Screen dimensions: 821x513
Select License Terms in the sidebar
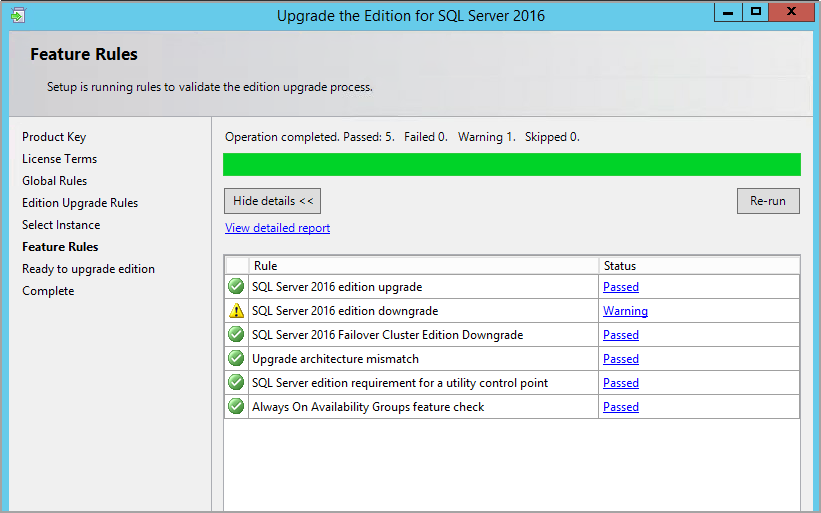[59, 159]
